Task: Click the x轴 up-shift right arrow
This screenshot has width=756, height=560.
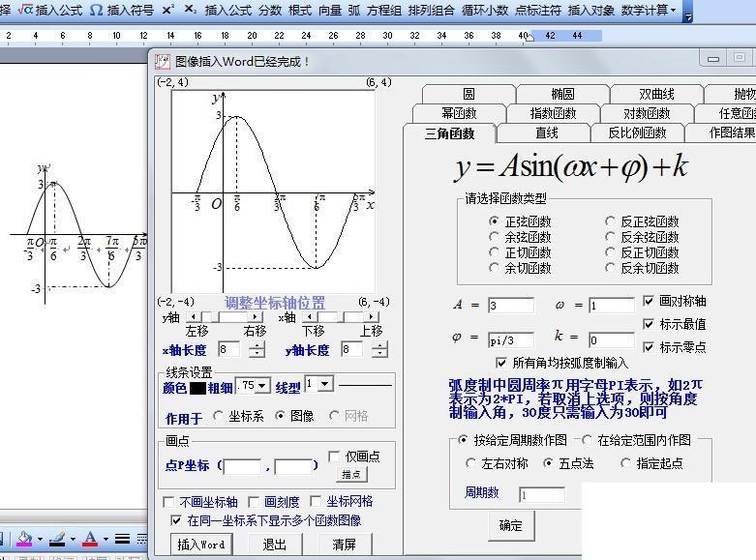Action: [x=372, y=316]
